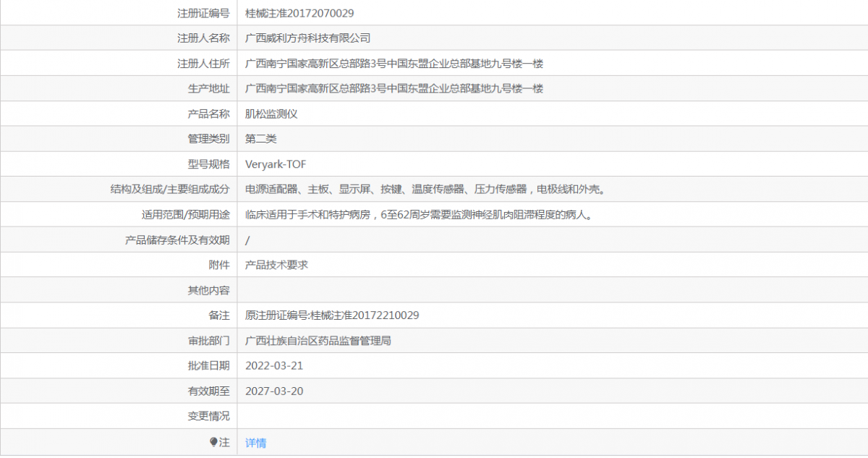Click the intended use text starting 临床适用于
This screenshot has height=458, width=868.
click(419, 215)
